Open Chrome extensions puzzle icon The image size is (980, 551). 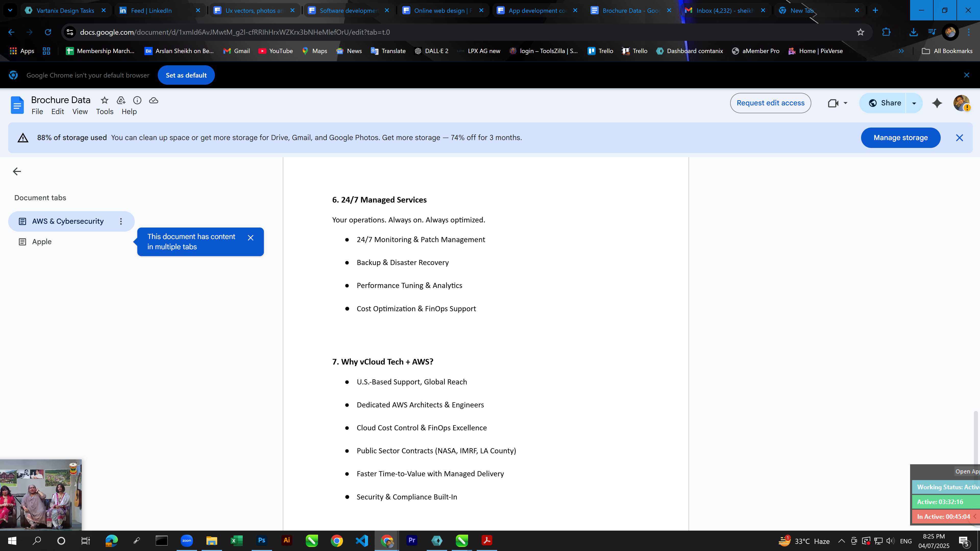point(886,32)
